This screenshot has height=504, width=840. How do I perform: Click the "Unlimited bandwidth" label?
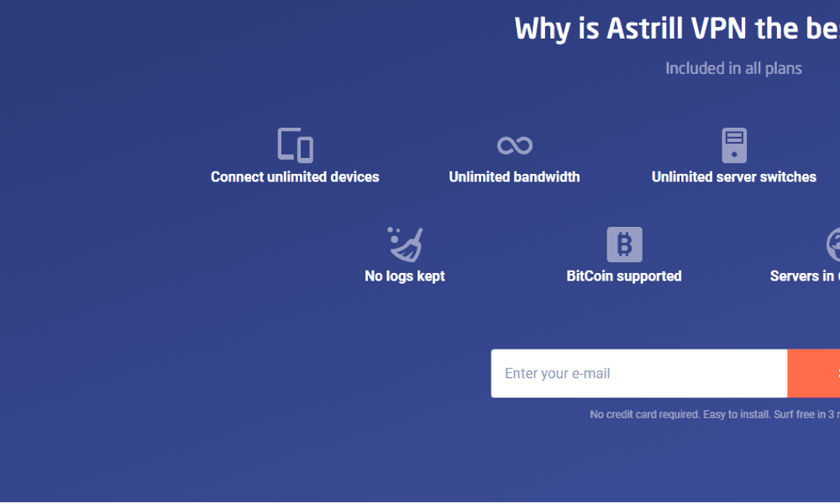pyautogui.click(x=514, y=177)
